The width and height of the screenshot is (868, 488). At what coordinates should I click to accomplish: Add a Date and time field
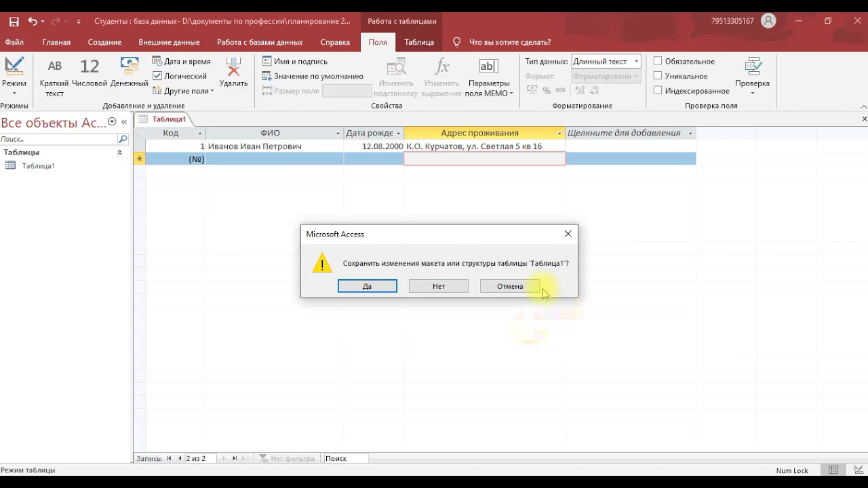tap(182, 61)
